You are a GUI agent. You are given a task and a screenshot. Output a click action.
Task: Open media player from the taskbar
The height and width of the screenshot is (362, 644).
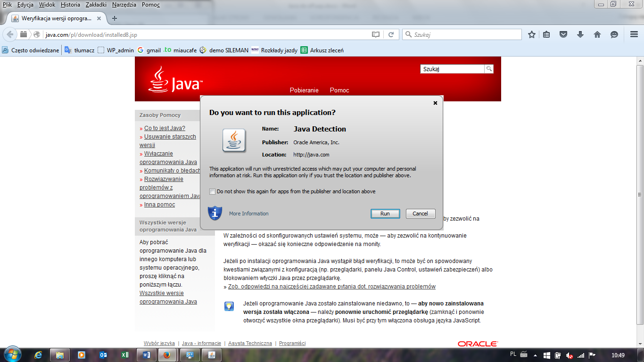point(82,355)
